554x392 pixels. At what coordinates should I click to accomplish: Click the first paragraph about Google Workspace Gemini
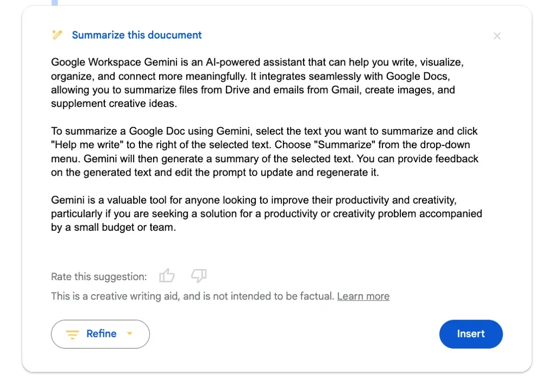257,83
